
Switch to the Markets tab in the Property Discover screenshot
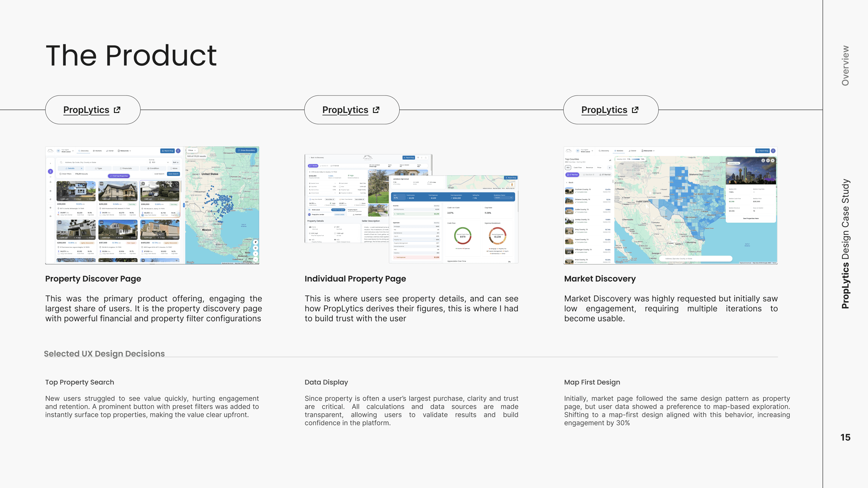tap(98, 151)
